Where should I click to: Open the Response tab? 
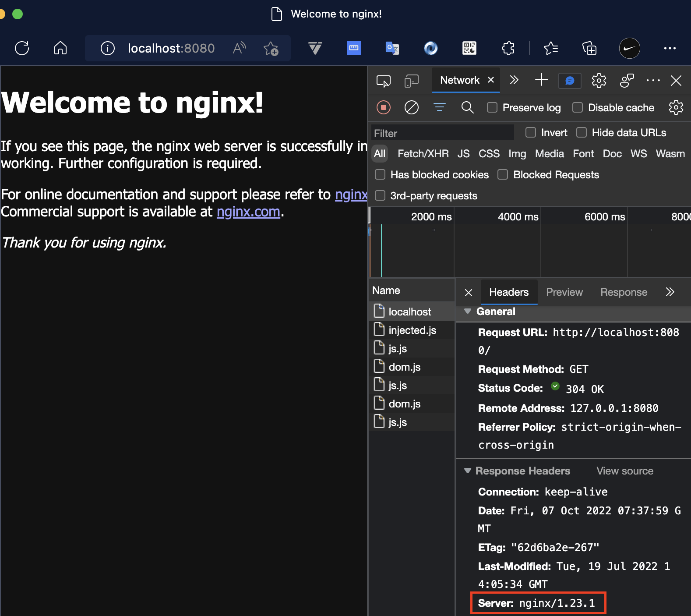624,292
